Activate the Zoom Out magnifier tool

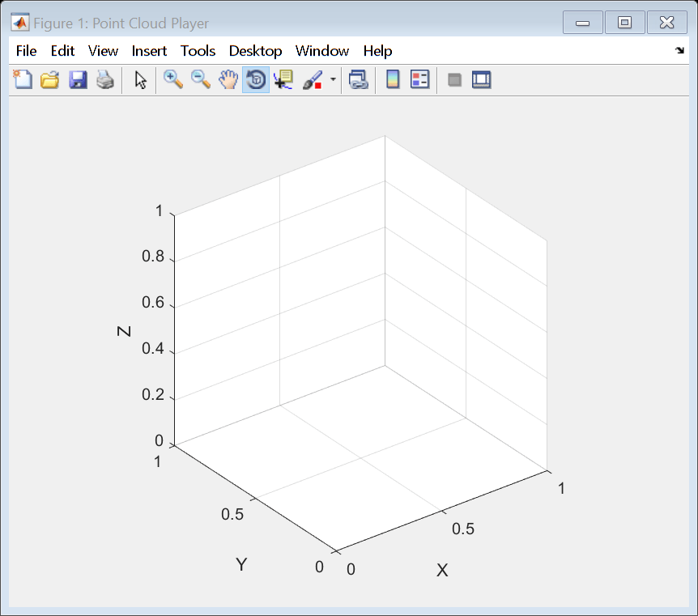point(201,80)
